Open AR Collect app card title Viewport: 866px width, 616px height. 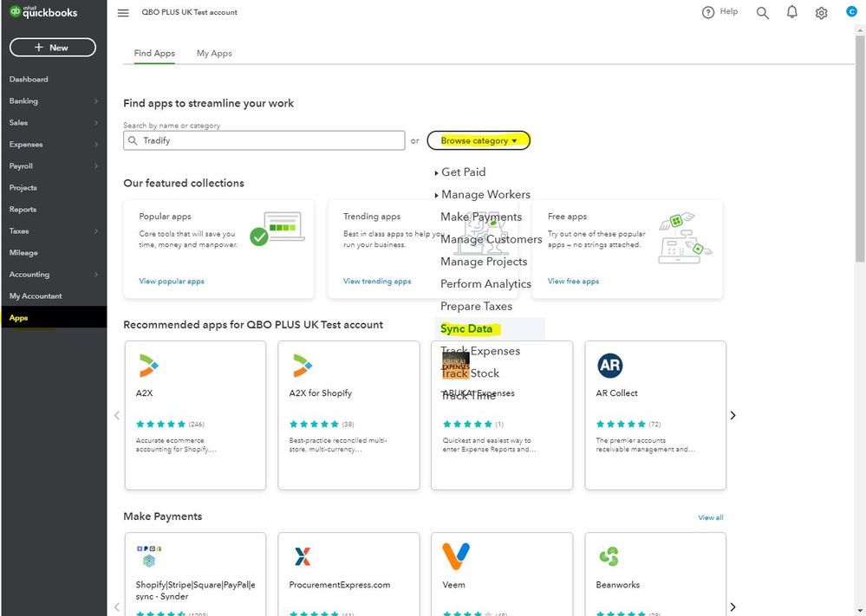[x=616, y=393]
